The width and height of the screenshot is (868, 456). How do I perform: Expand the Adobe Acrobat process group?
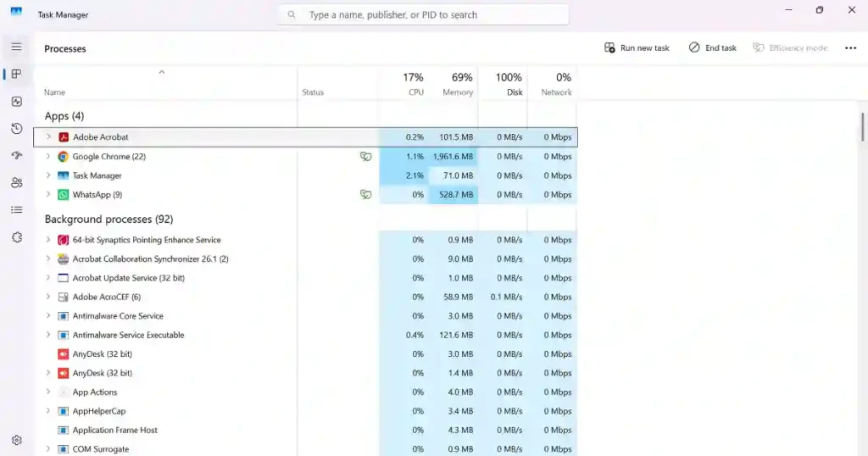click(x=48, y=137)
